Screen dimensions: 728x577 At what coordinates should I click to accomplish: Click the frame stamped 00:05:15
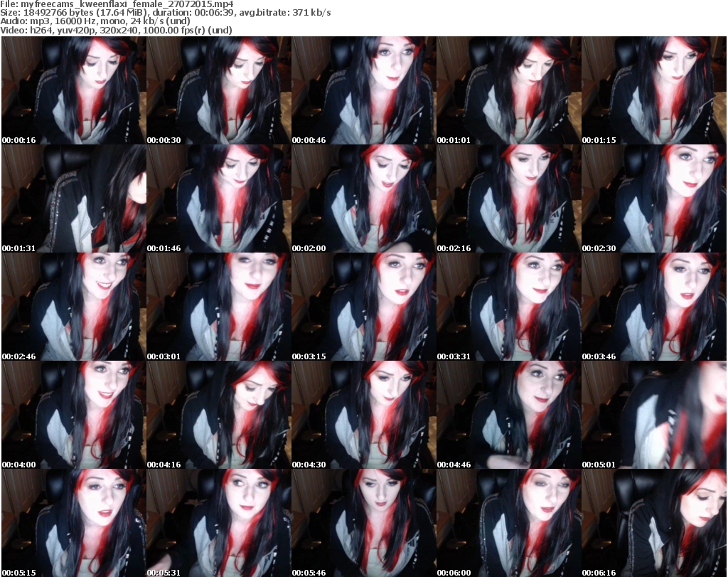point(74,523)
